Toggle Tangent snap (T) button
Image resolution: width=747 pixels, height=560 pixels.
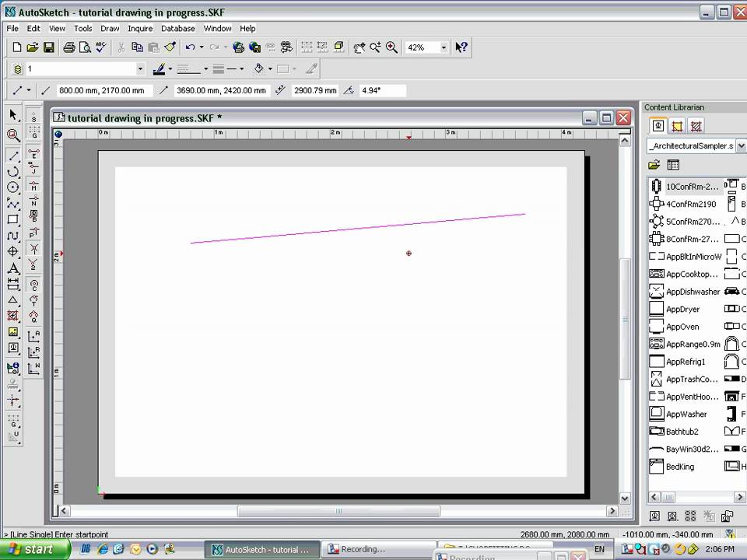33,301
